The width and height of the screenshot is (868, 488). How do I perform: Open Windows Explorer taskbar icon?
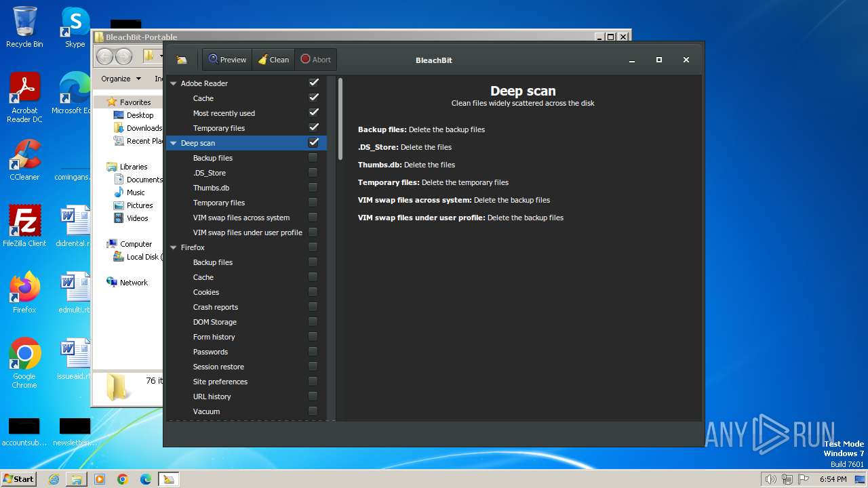pyautogui.click(x=77, y=479)
